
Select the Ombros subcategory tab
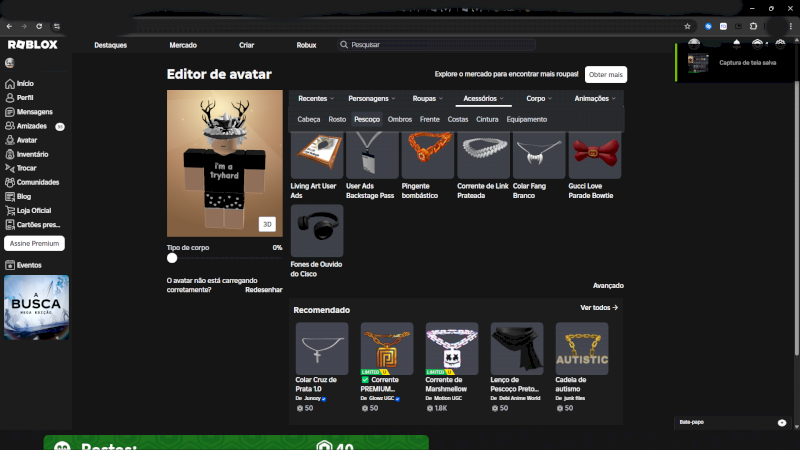pyautogui.click(x=399, y=119)
